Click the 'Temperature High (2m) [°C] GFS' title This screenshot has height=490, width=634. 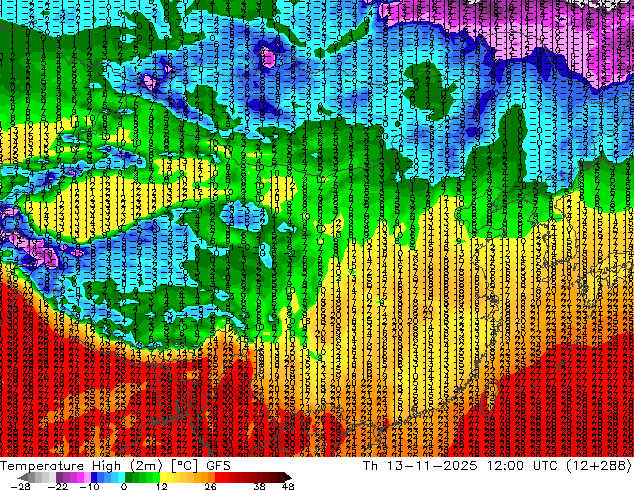click(115, 465)
